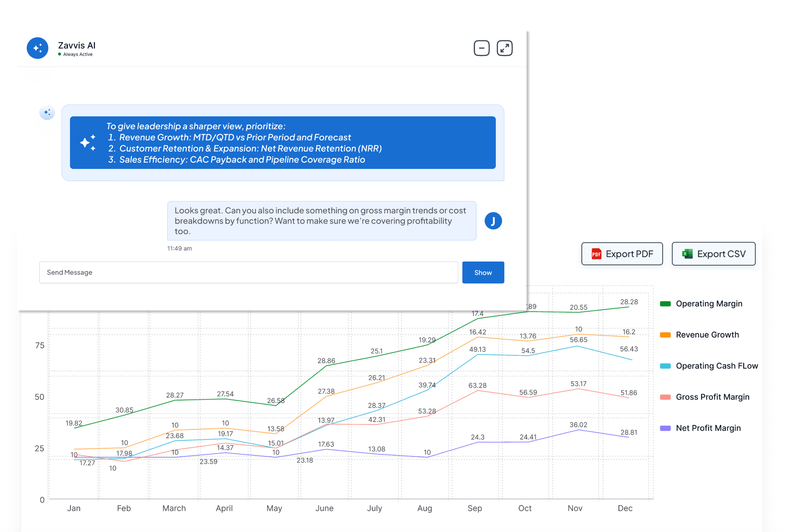Screen dimensions: 785x532
Task: Click the Export PDF button
Action: 622,254
